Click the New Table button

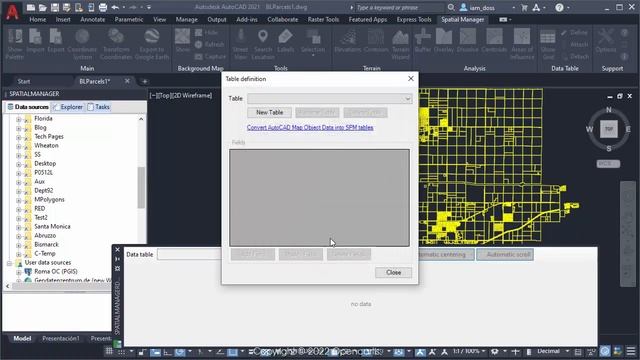(x=269, y=112)
